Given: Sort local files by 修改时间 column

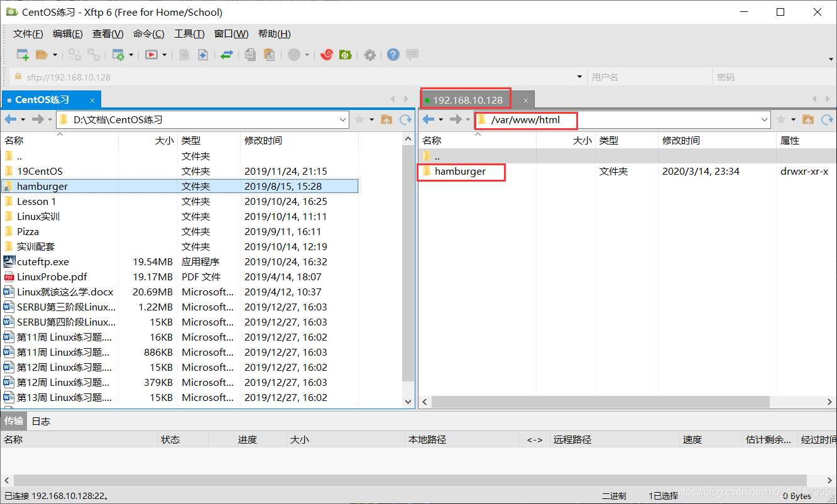Looking at the screenshot, I should (298, 141).
